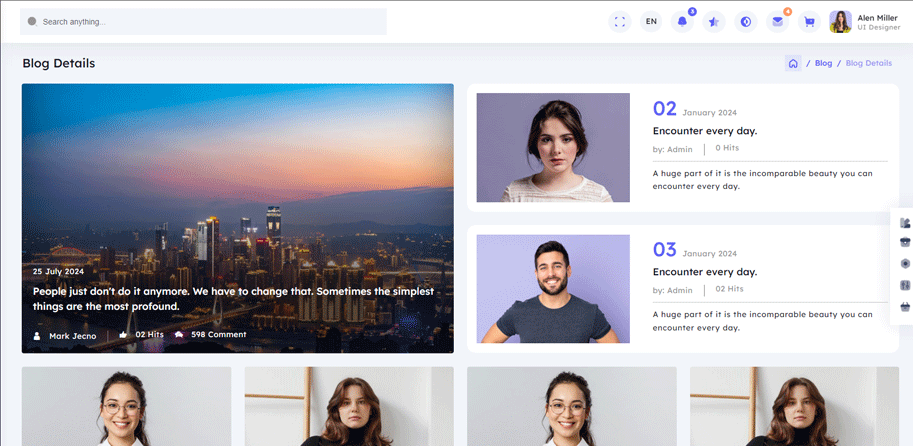This screenshot has height=446, width=913.
Task: Open the shopping cart icon
Action: [x=809, y=22]
